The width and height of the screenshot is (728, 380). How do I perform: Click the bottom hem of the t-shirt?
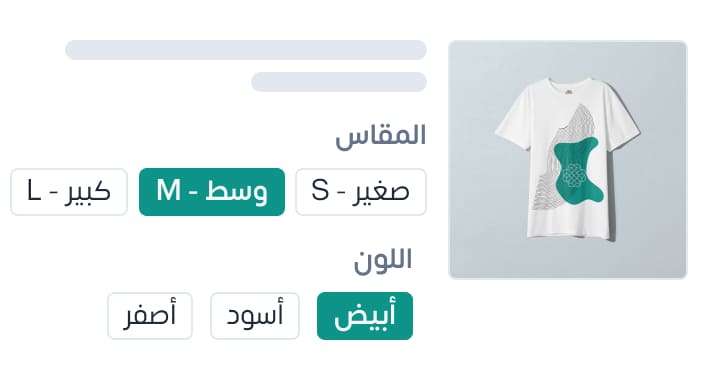click(x=571, y=236)
